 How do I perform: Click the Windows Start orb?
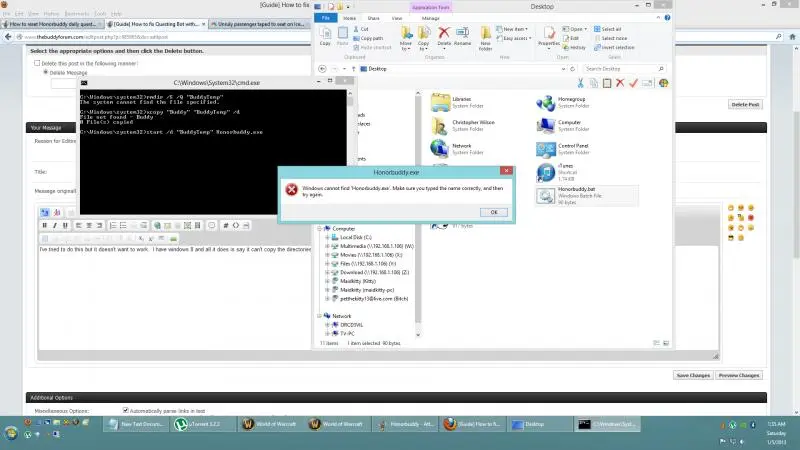(11, 433)
